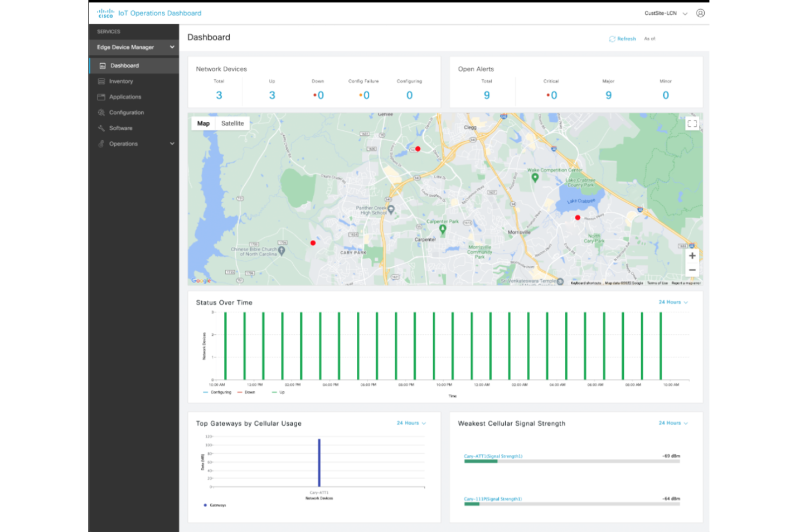
Task: Open Inventory from the sidebar
Action: [x=101, y=81]
